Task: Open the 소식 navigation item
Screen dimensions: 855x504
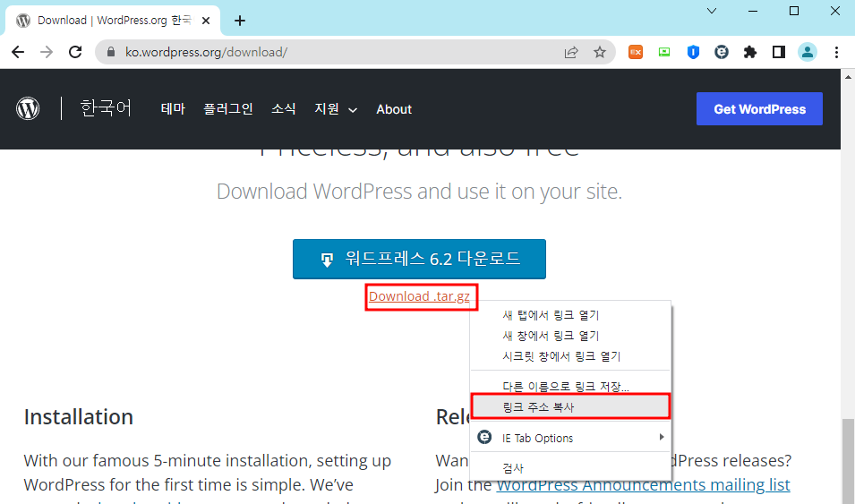Action: (284, 109)
